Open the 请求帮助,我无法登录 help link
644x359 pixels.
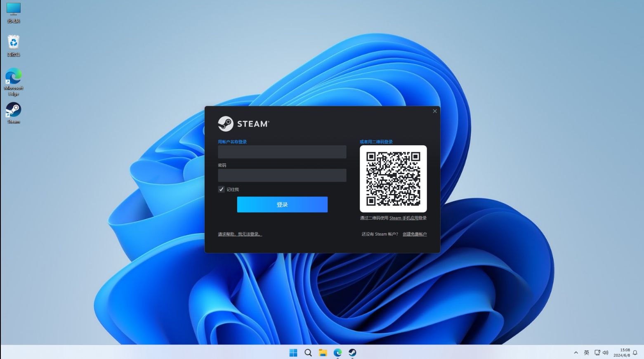point(240,234)
